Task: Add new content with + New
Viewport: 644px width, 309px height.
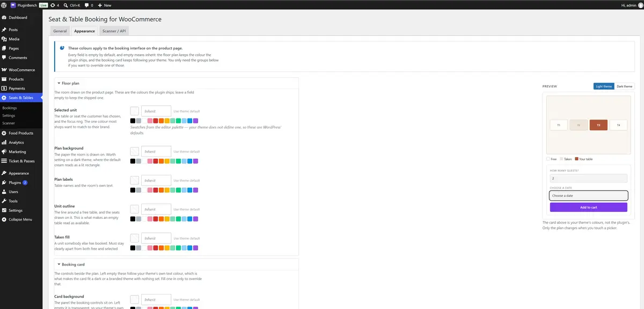Action: point(105,5)
